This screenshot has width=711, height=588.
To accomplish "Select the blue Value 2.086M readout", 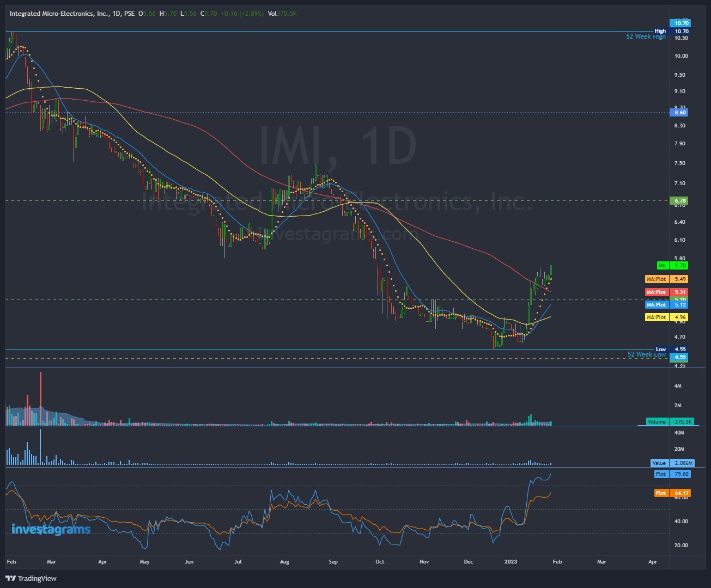I will (671, 463).
